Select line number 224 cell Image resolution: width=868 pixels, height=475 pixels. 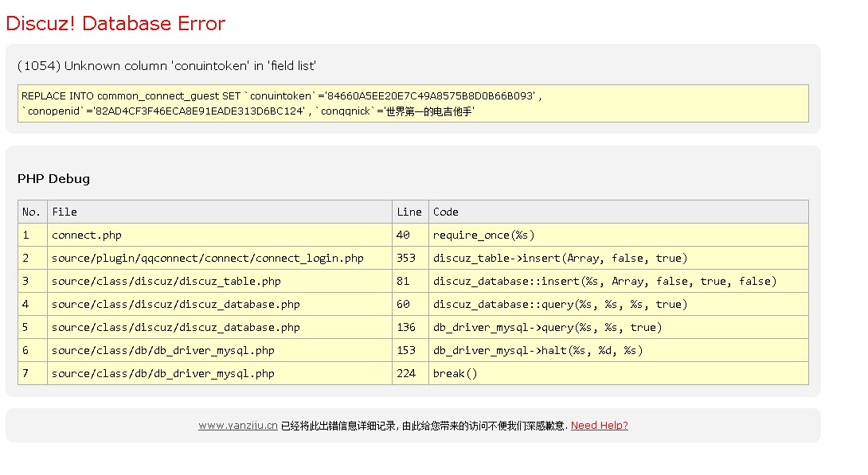(x=406, y=373)
